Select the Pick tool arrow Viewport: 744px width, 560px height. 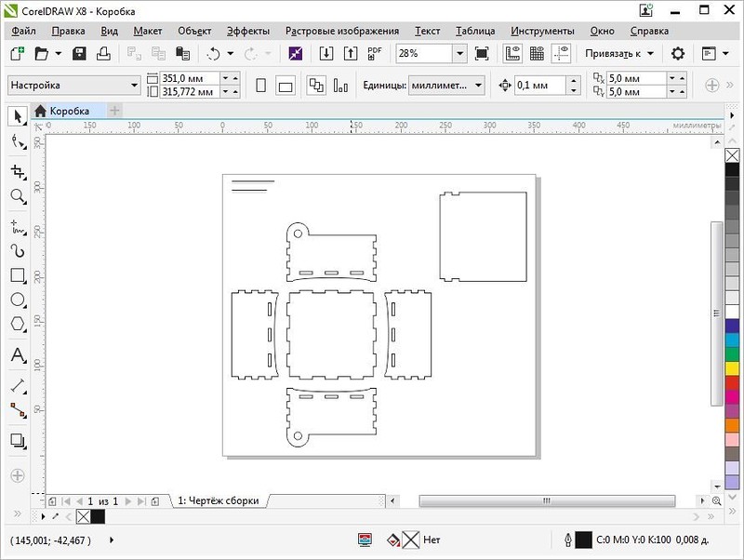point(18,116)
